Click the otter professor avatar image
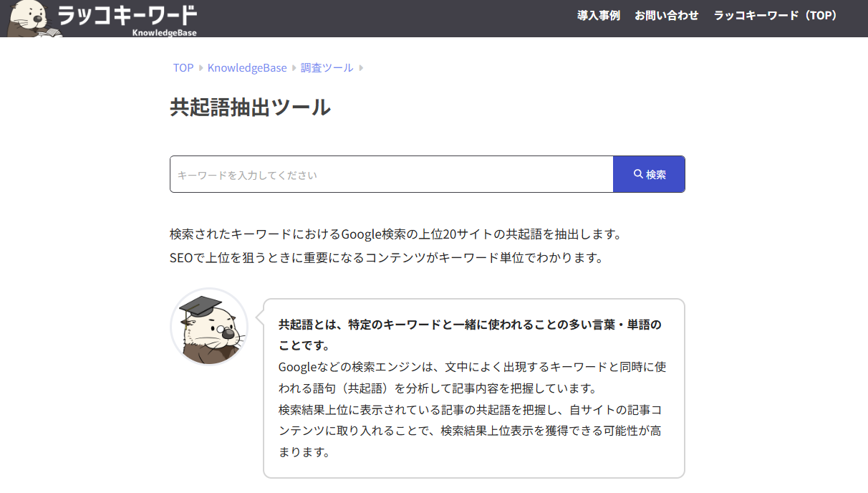 (208, 327)
